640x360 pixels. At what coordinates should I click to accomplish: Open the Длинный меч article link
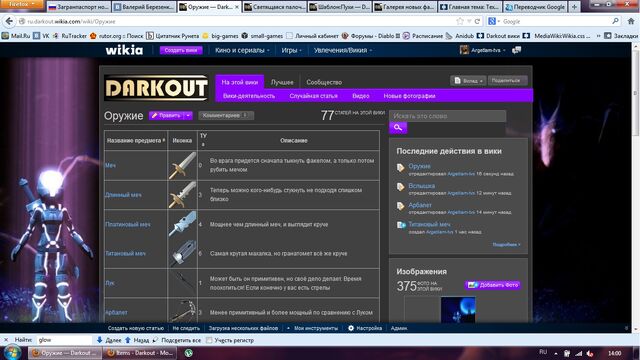123,195
